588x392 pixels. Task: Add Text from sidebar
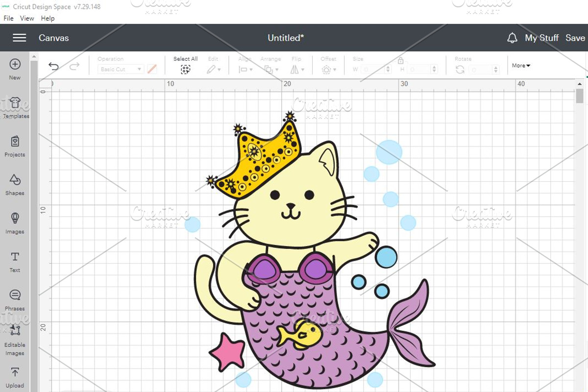[15, 262]
